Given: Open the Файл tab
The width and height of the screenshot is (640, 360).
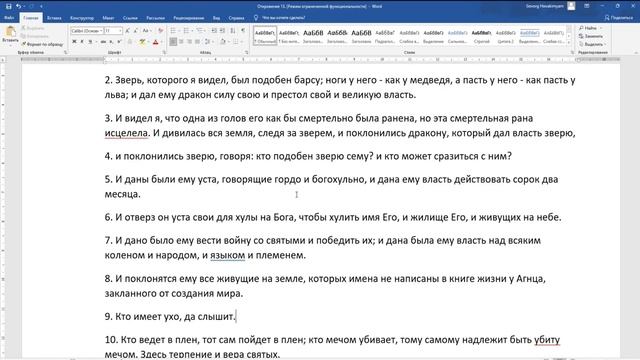Looking at the screenshot, I should [x=9, y=18].
